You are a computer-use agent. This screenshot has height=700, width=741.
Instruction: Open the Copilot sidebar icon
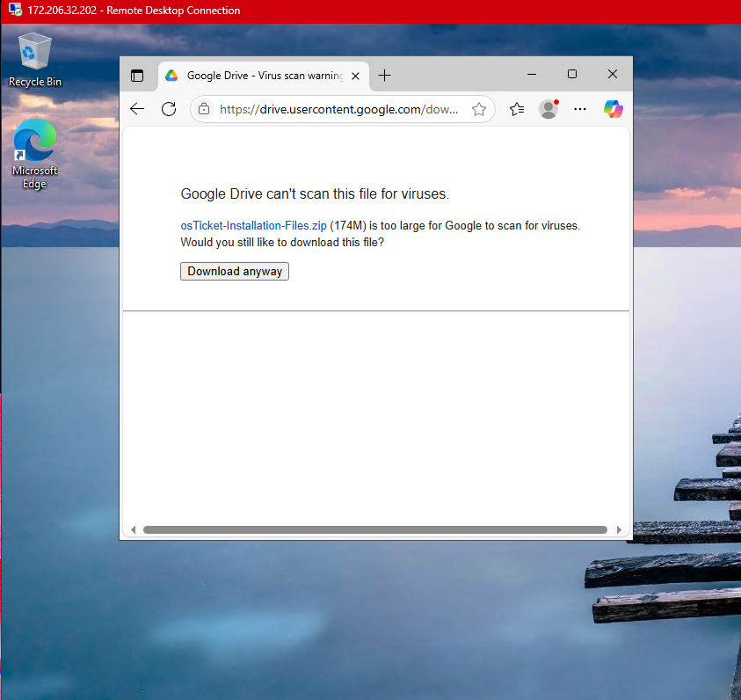[613, 109]
